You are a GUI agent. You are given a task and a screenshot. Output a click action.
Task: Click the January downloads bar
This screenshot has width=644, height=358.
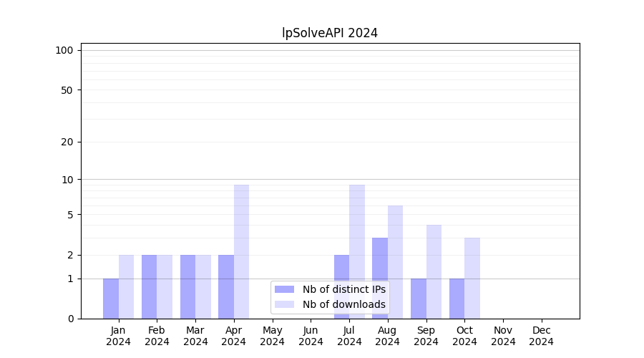[x=126, y=286]
